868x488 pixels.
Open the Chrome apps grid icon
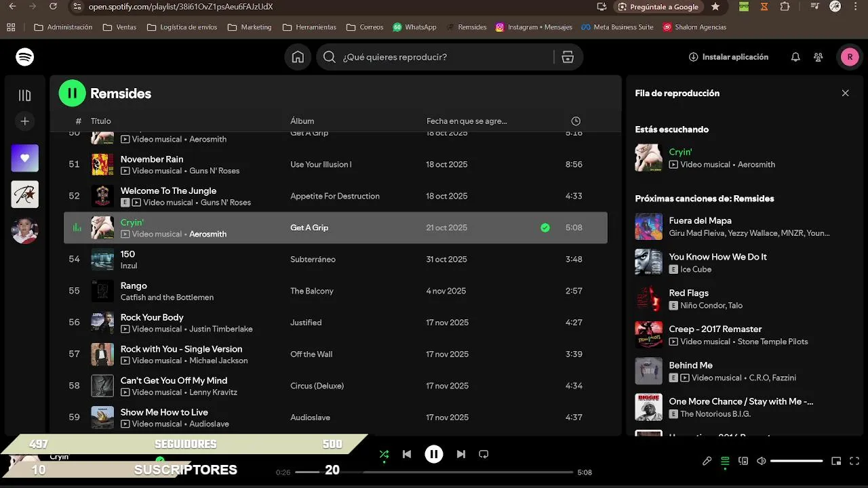tap(11, 27)
